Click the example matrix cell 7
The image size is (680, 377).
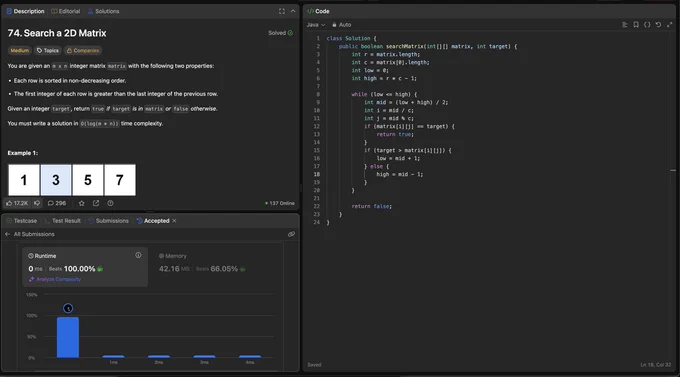point(120,180)
